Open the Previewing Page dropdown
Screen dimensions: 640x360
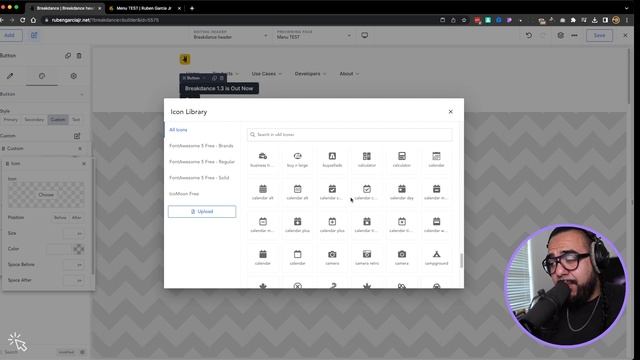[x=313, y=35]
